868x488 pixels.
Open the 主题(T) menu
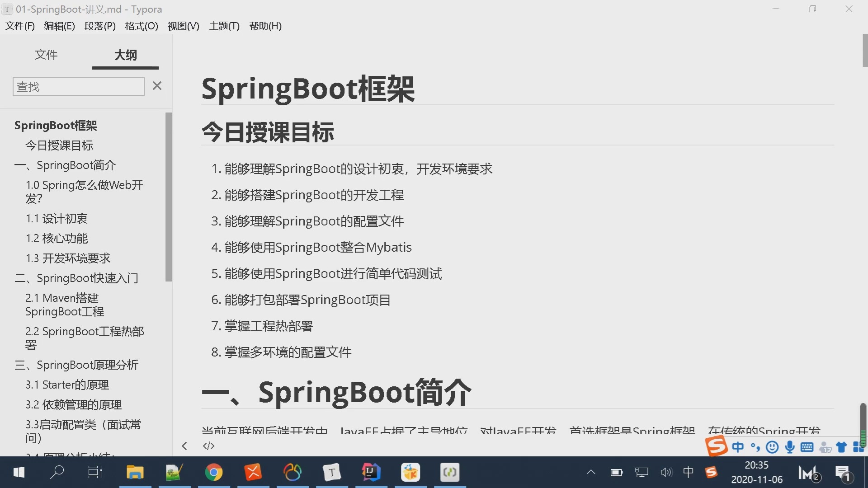tap(224, 26)
